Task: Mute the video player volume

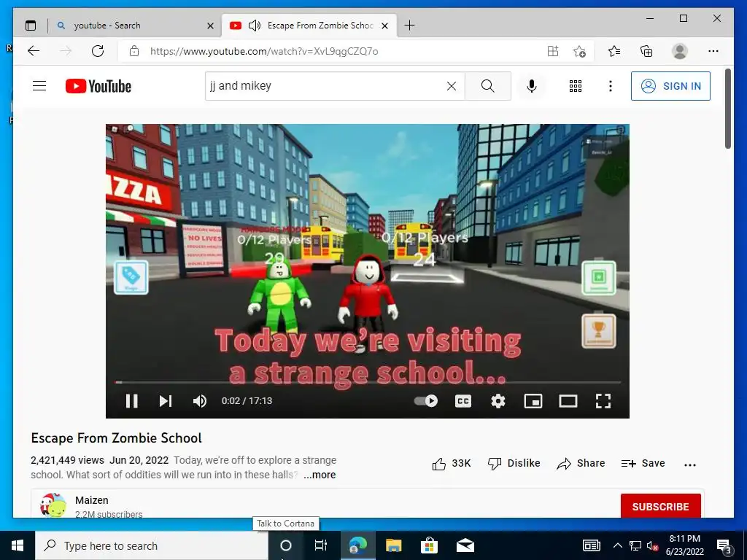Action: tap(200, 401)
